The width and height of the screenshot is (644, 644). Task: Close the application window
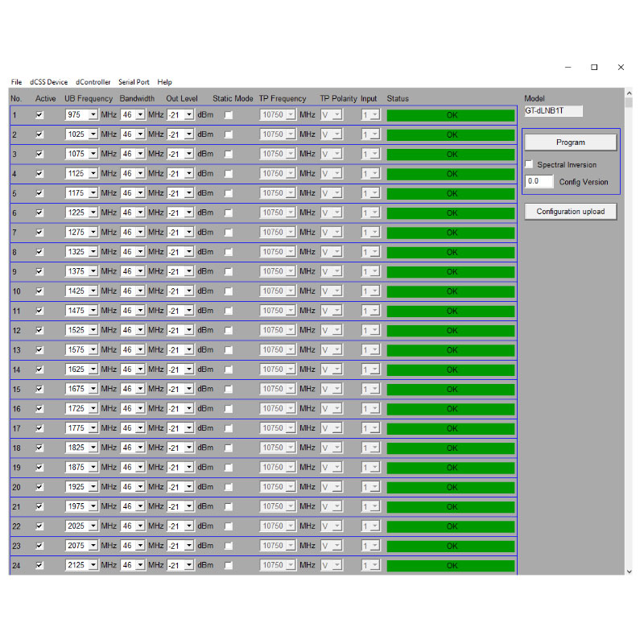tap(621, 68)
